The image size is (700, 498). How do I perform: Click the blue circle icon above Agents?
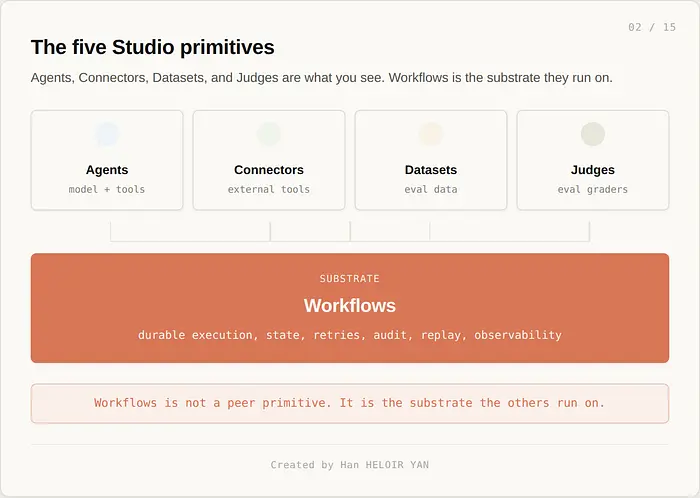pos(107,134)
